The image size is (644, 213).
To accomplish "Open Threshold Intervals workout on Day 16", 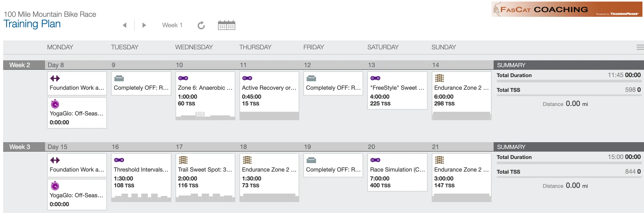I will 141,170.
